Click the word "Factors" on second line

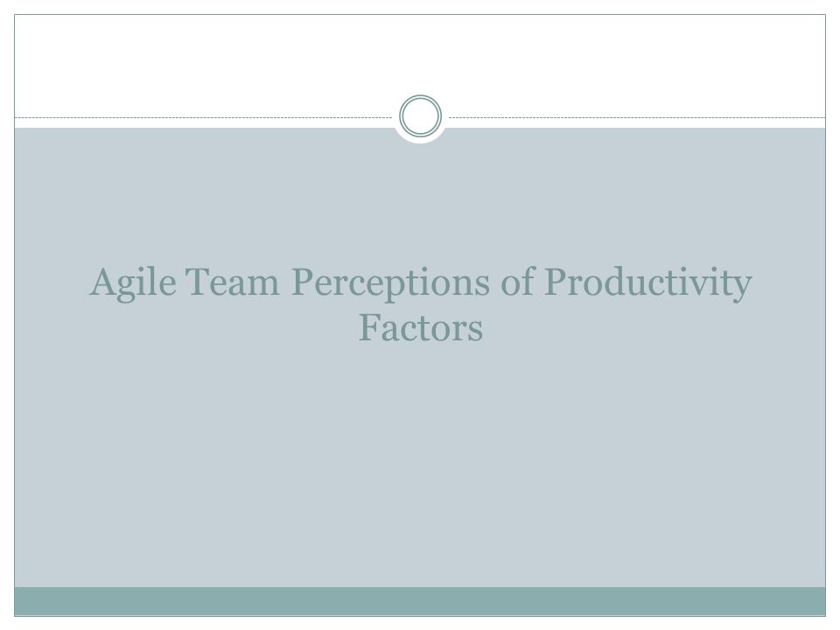click(421, 328)
